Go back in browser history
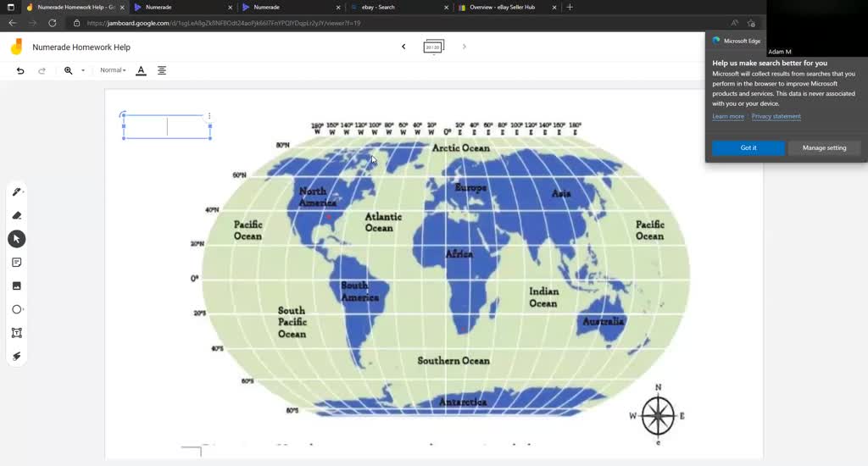Screen dimensions: 868x466 [x=13, y=23]
